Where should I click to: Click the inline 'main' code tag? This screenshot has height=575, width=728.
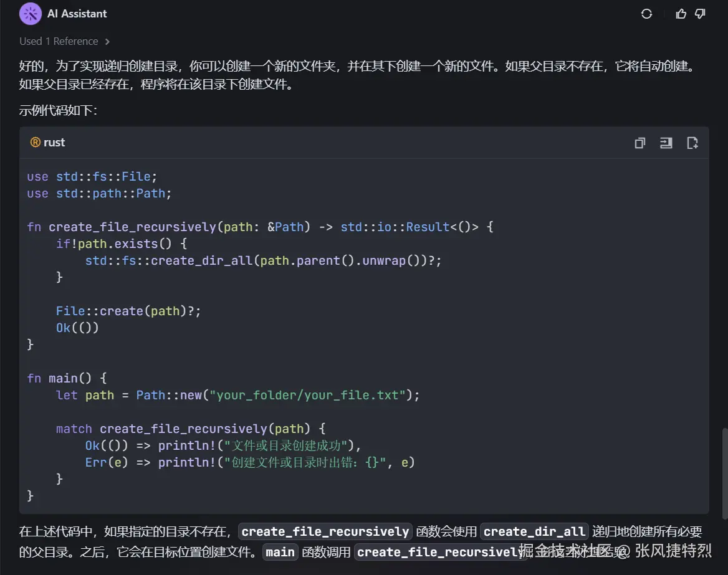click(x=280, y=552)
